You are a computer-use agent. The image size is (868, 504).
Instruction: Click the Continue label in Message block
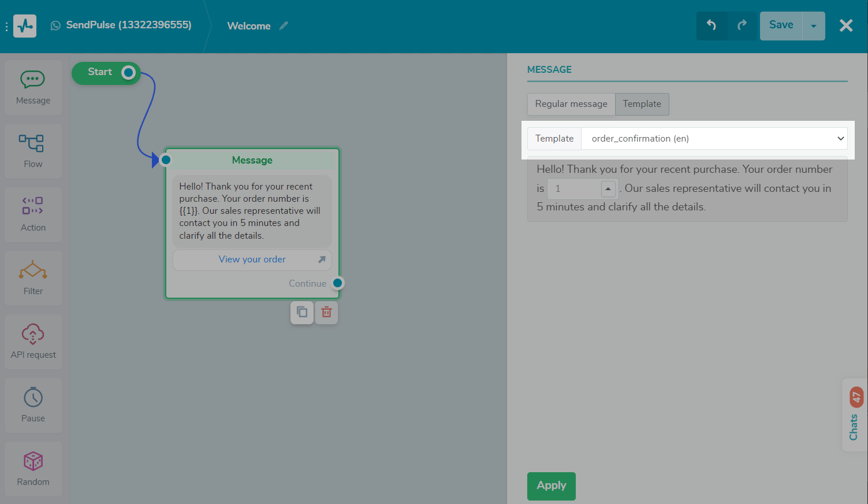click(308, 284)
